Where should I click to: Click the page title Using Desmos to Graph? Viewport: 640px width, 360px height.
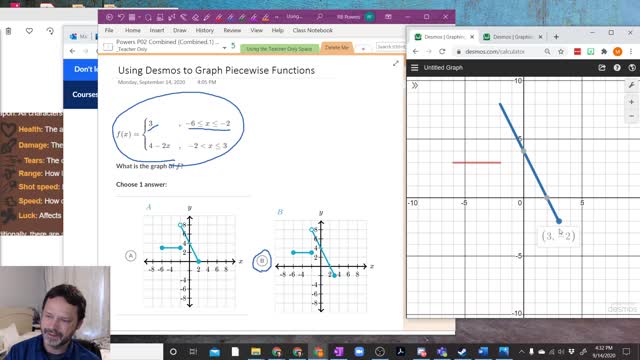click(x=216, y=70)
